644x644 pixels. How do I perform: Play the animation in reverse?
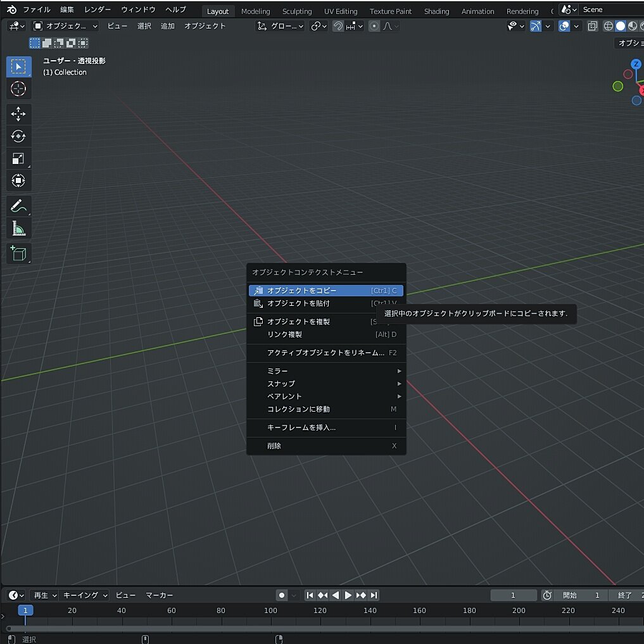[336, 595]
